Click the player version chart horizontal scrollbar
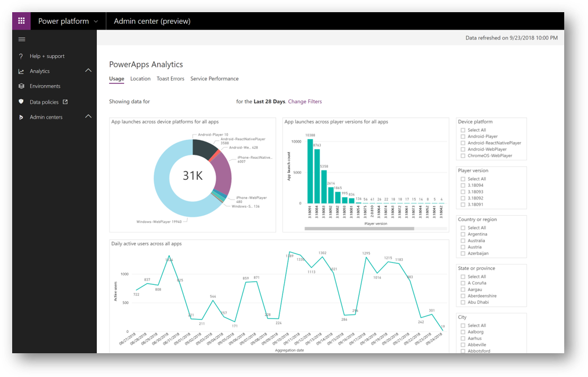588x377 pixels. point(359,229)
